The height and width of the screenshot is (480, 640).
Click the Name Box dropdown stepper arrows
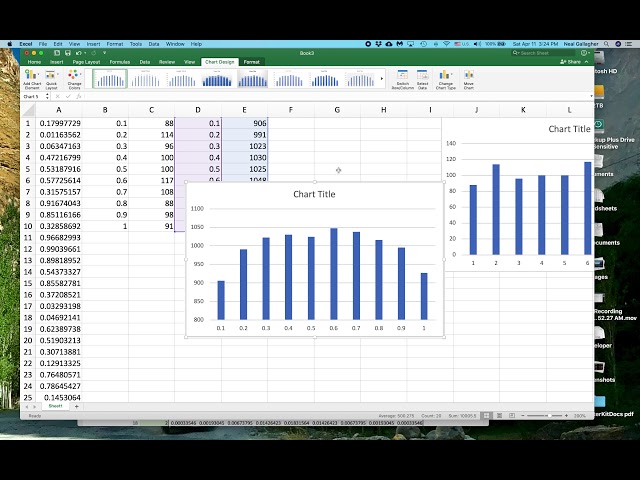click(x=47, y=97)
